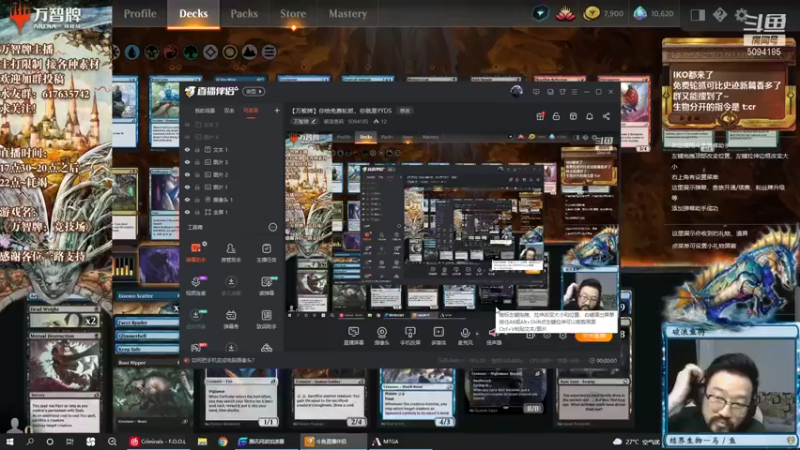This screenshot has height=450, width=800.
Task: Add 直播屏幕 screen capture source
Action: click(353, 336)
